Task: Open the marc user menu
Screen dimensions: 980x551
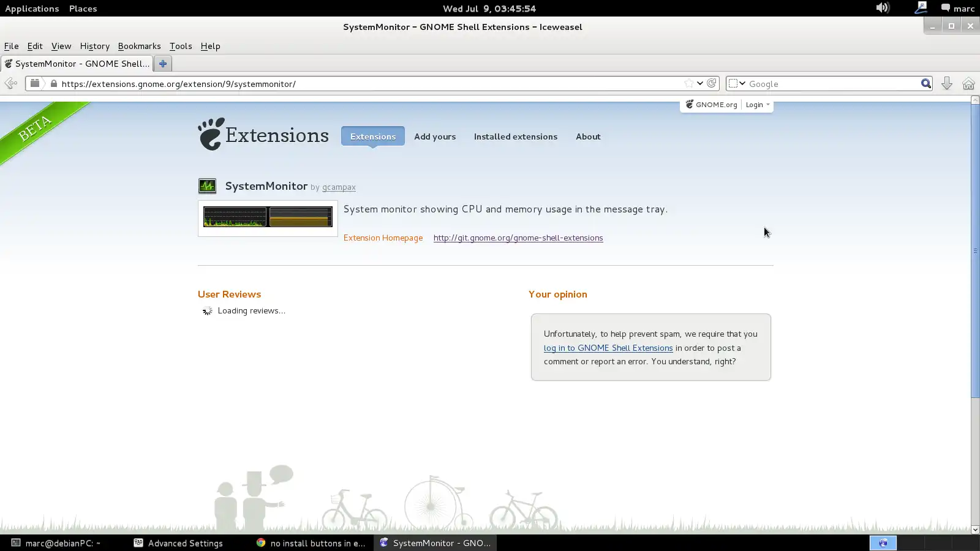Action: [x=958, y=9]
